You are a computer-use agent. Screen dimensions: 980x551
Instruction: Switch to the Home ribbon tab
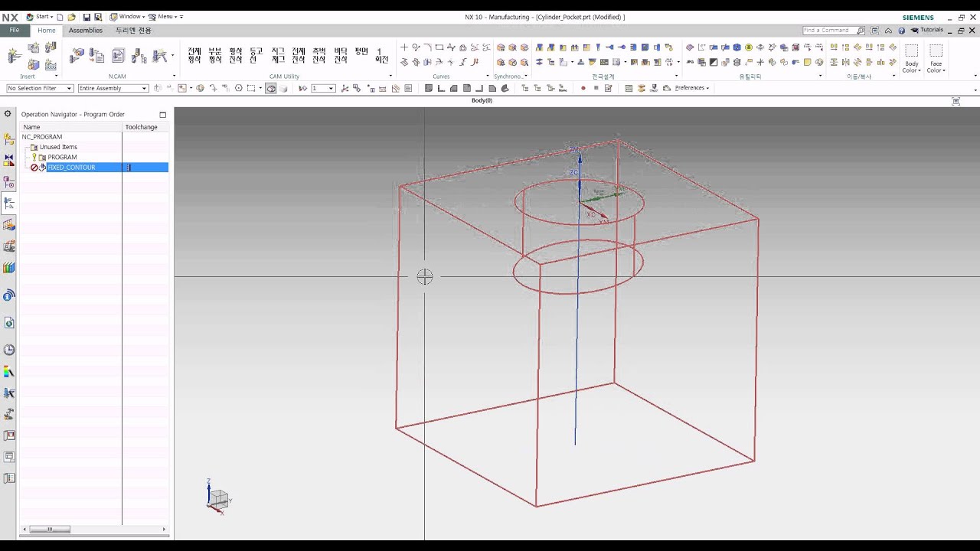pyautogui.click(x=47, y=31)
